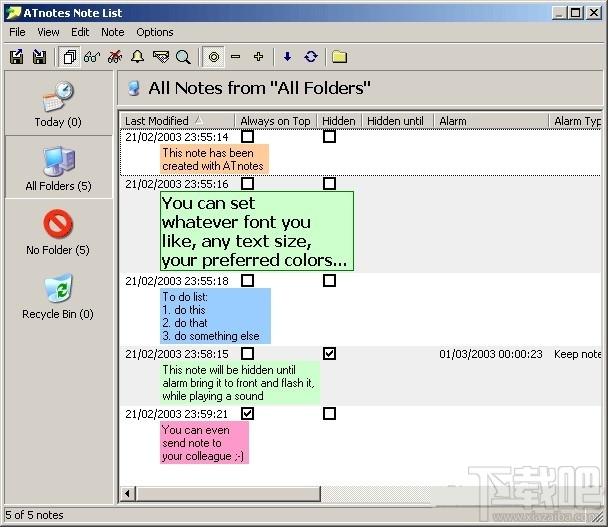Select the blue 'To do list' note

[x=215, y=316]
